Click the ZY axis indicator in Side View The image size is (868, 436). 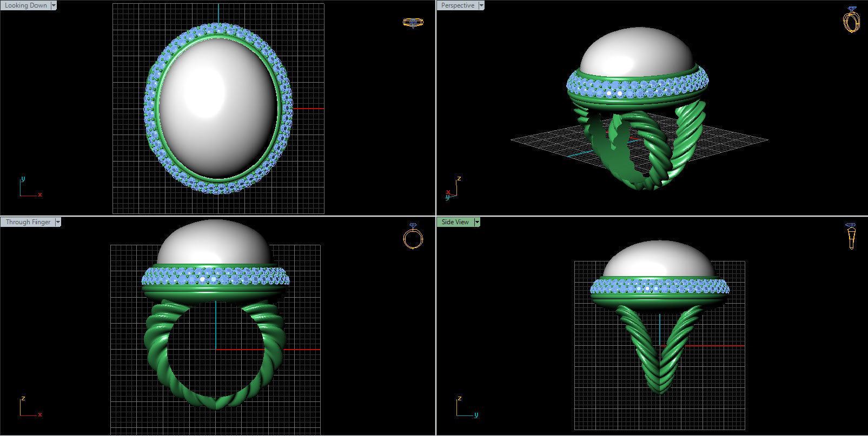pyautogui.click(x=467, y=407)
